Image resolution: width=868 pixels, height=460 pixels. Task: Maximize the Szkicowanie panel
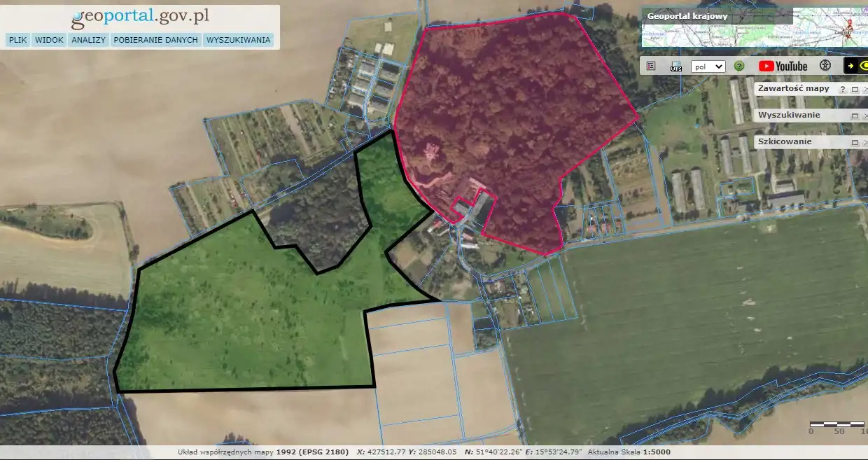pyautogui.click(x=855, y=142)
